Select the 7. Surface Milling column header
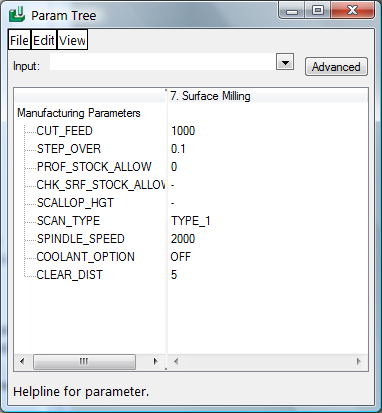Viewport: 382px width, 413px height. (x=210, y=96)
